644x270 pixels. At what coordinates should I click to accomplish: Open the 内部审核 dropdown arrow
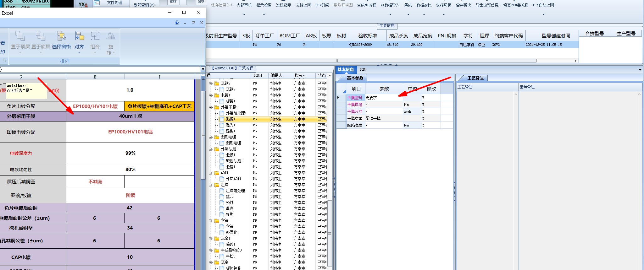click(x=244, y=14)
